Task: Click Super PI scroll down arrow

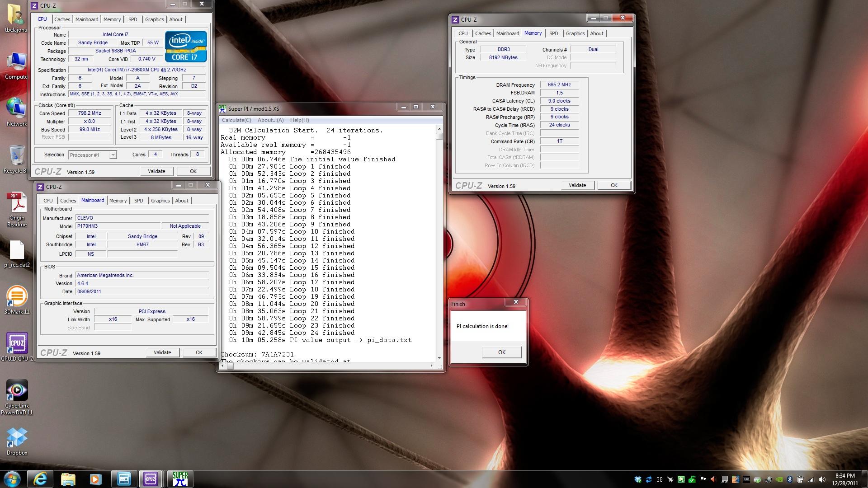Action: tap(439, 358)
